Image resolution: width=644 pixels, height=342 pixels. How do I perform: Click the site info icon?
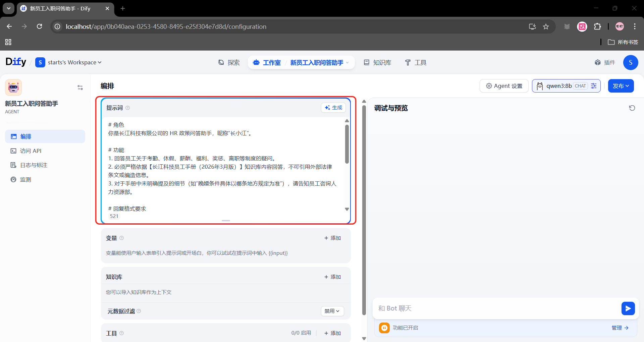[x=58, y=26]
